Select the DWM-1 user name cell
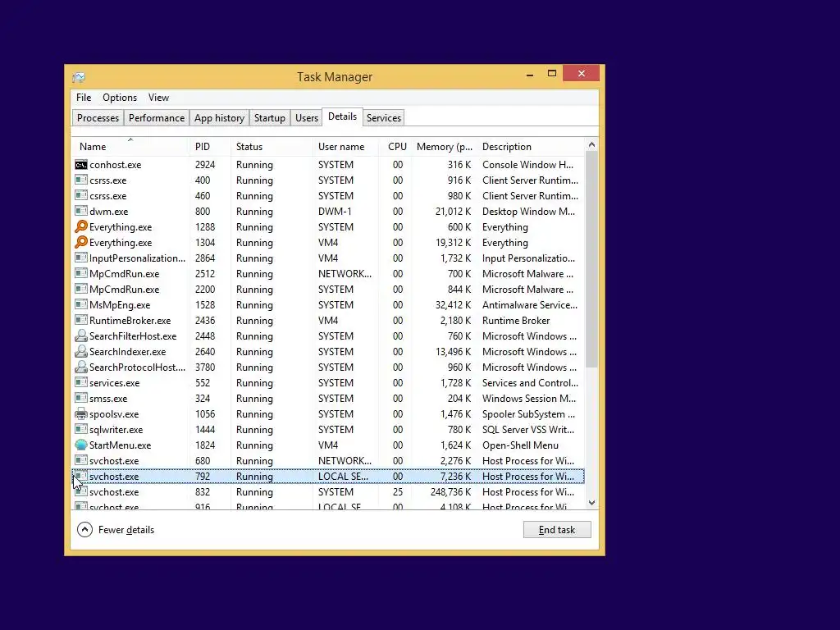The width and height of the screenshot is (840, 630). coord(335,211)
